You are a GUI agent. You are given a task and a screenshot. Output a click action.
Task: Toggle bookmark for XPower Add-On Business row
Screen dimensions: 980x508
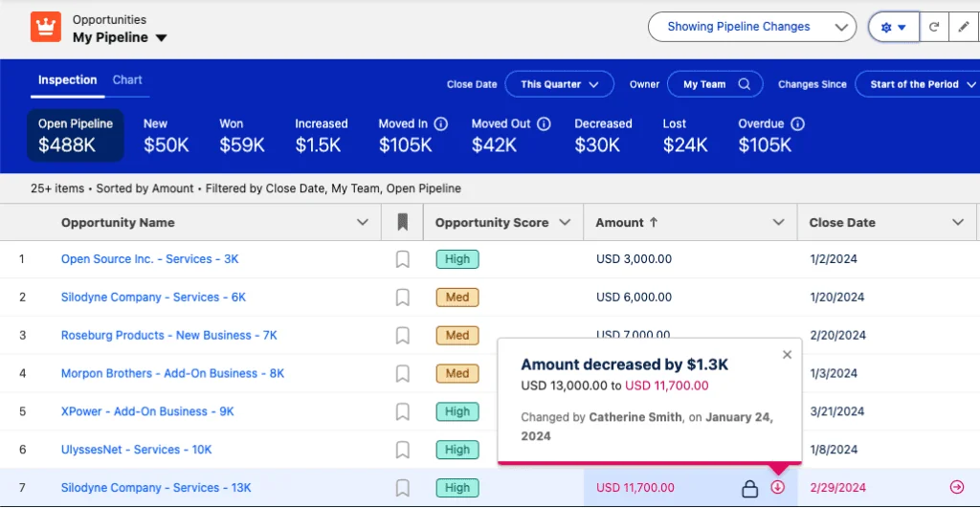pos(403,411)
